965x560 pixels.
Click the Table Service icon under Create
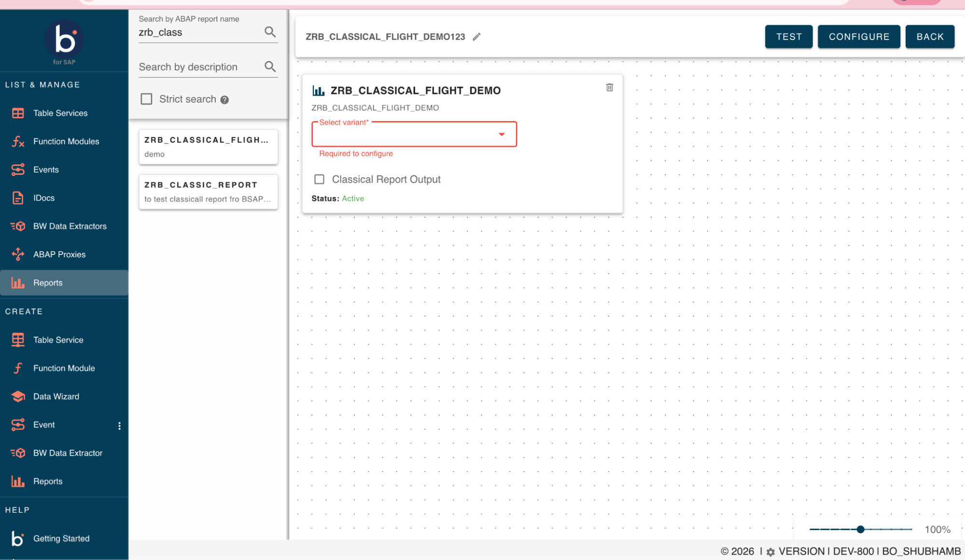[18, 340]
